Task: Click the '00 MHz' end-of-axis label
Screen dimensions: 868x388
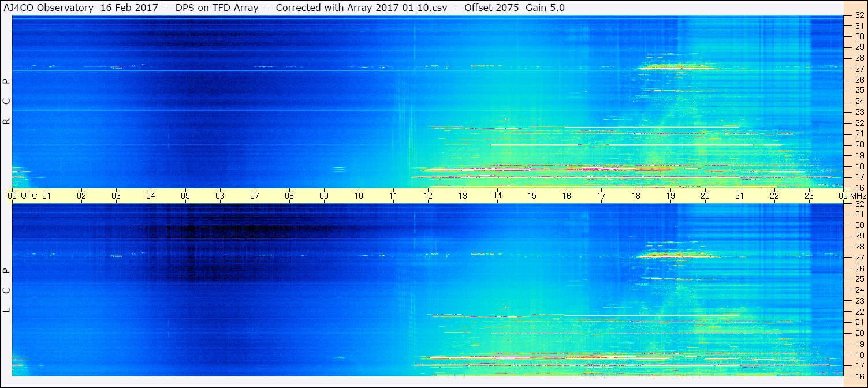Action: tap(852, 196)
